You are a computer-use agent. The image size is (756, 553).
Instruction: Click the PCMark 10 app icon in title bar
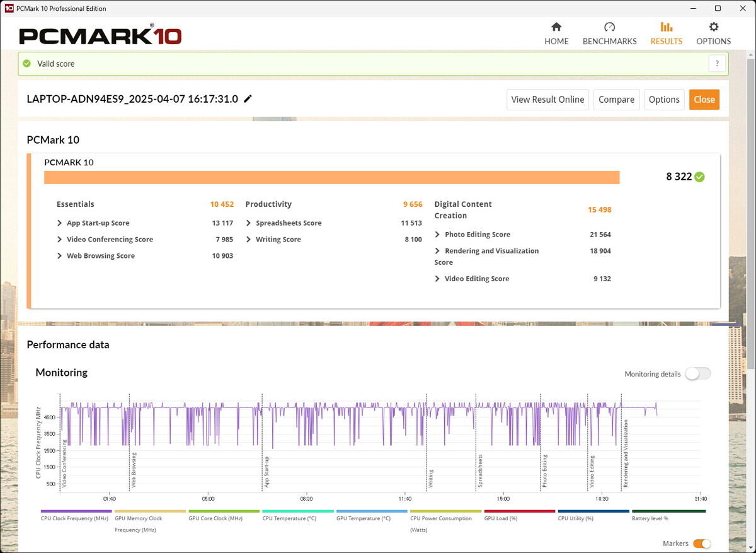[9, 8]
